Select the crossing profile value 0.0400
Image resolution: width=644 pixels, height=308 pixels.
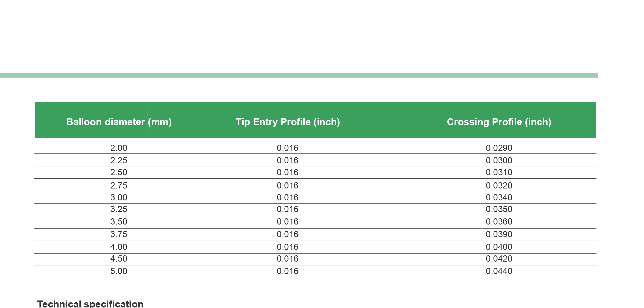pos(499,247)
